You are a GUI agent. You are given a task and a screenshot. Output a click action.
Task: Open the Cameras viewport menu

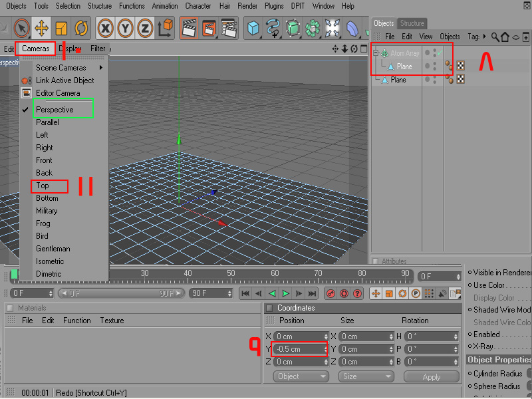(35, 49)
